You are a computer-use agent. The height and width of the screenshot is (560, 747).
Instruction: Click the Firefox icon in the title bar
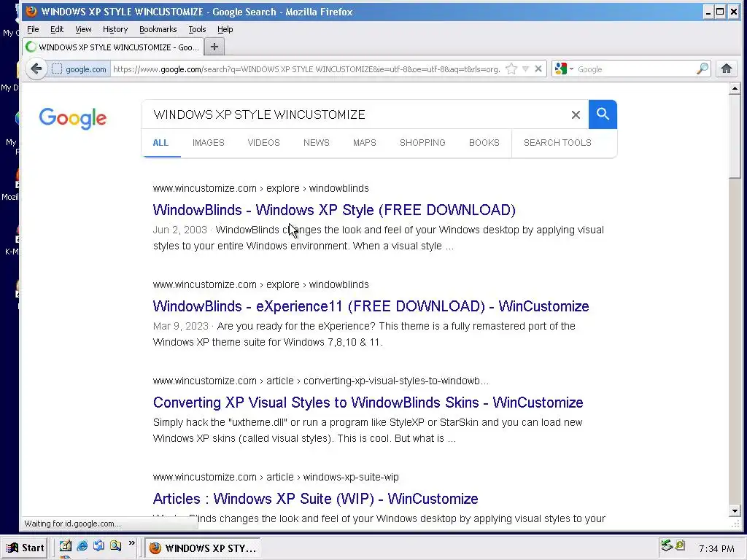click(31, 12)
